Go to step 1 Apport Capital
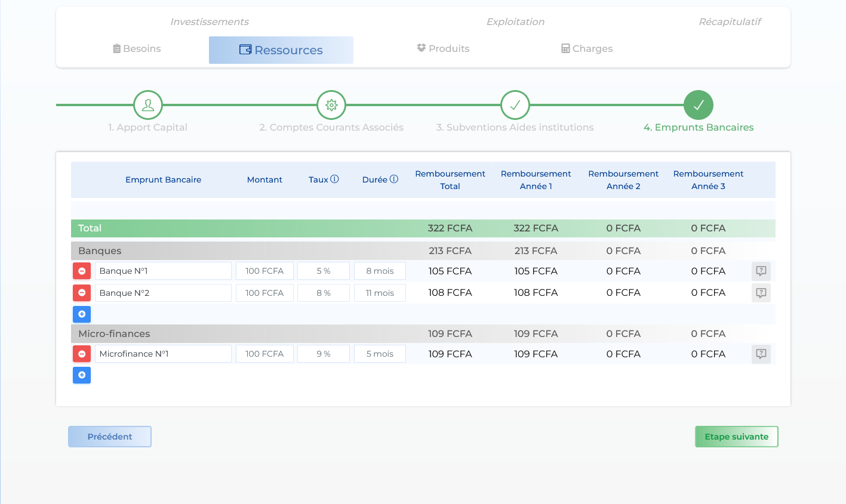Viewport: 846px width, 504px height. [148, 106]
